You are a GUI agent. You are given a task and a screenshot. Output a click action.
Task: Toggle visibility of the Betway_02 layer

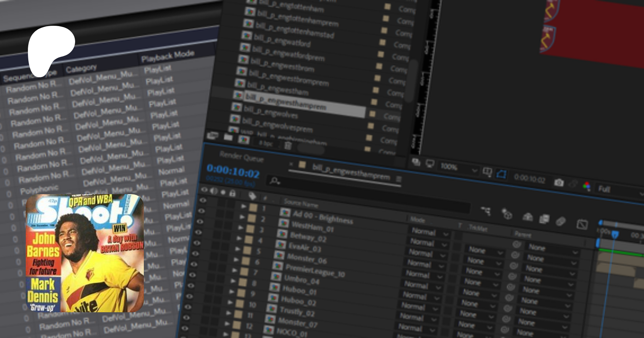point(200,221)
